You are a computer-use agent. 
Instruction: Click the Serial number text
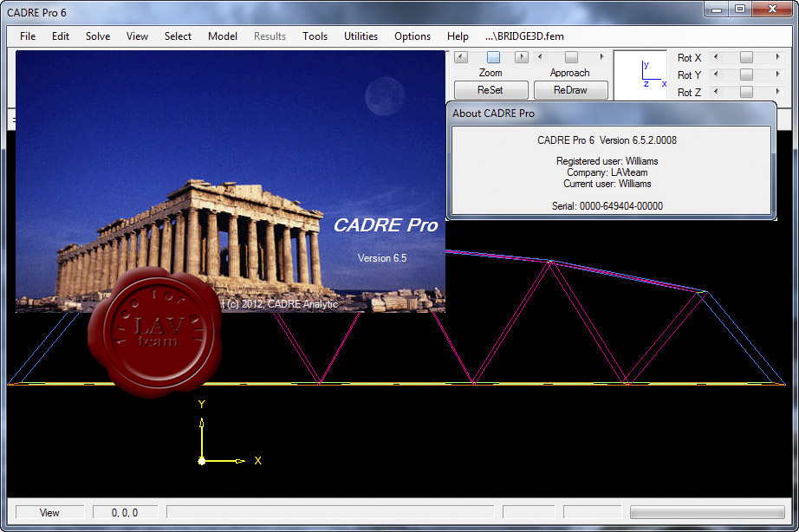tap(607, 206)
